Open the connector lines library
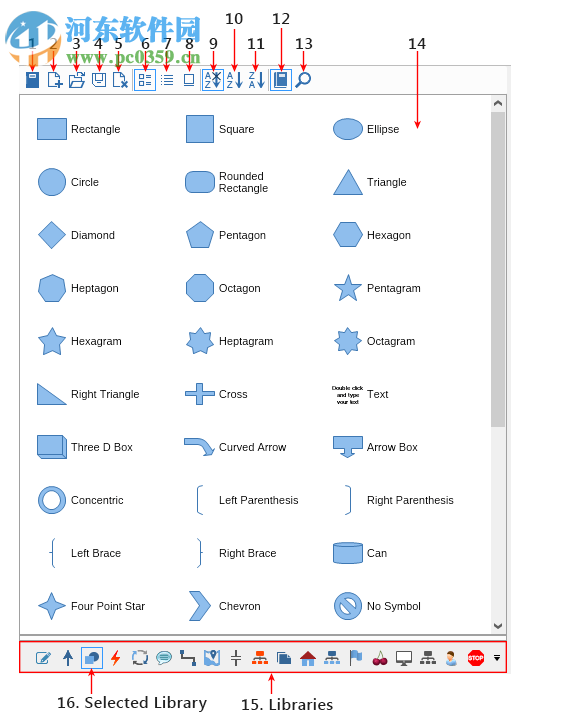567x726 pixels. pyautogui.click(x=188, y=657)
